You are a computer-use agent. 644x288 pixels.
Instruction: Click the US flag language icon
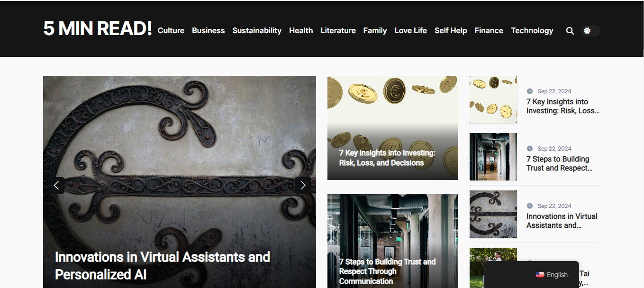(540, 275)
